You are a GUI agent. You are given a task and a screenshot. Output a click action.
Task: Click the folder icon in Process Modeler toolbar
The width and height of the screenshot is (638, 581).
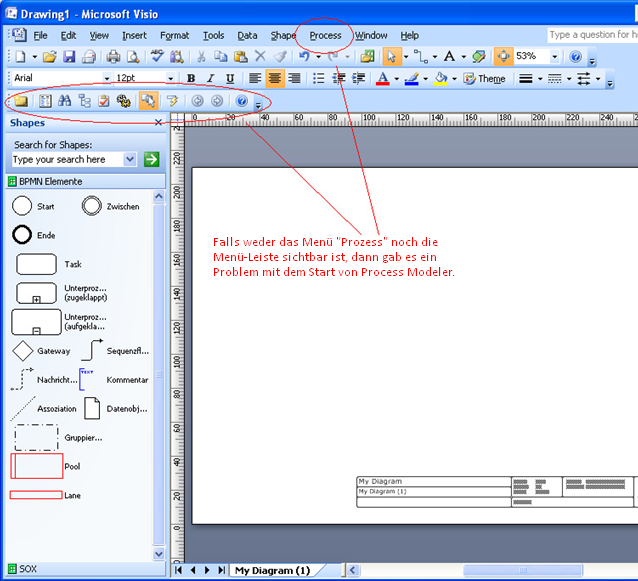pyautogui.click(x=21, y=100)
